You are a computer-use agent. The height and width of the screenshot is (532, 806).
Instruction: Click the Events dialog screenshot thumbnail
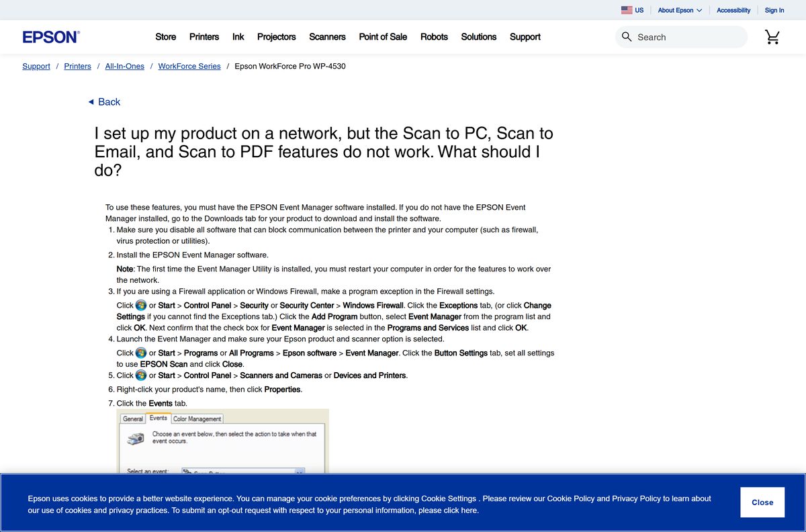(223, 441)
